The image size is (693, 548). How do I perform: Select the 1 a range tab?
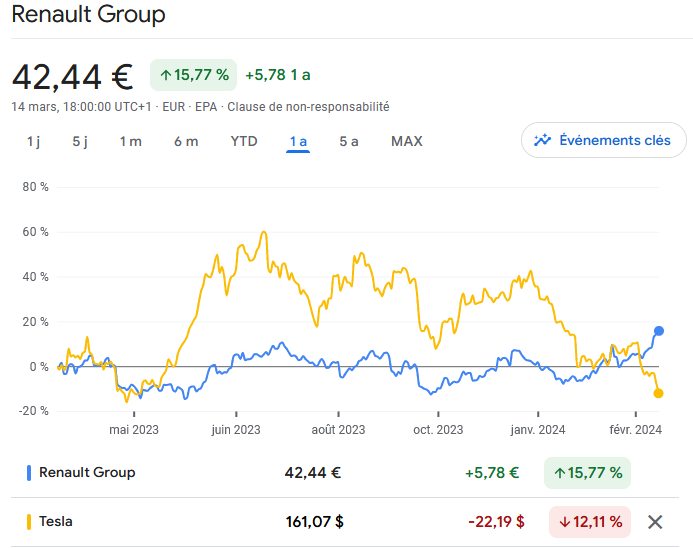tap(297, 141)
